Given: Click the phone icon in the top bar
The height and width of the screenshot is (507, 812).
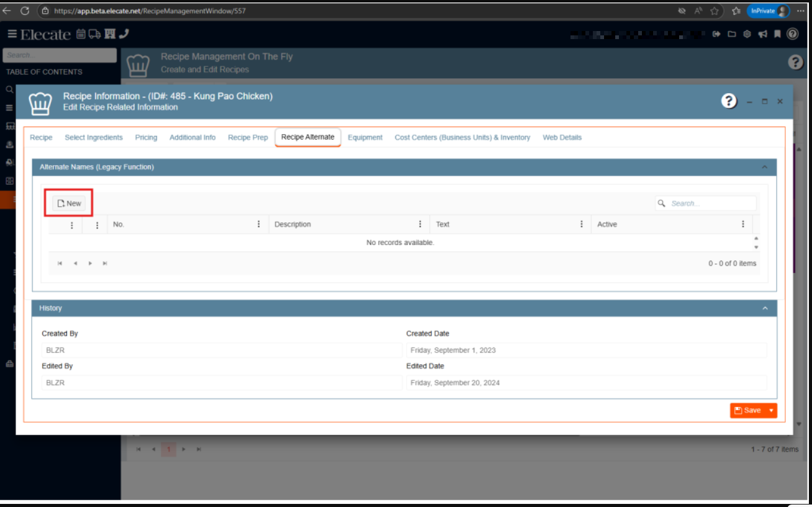Looking at the screenshot, I should coord(124,34).
